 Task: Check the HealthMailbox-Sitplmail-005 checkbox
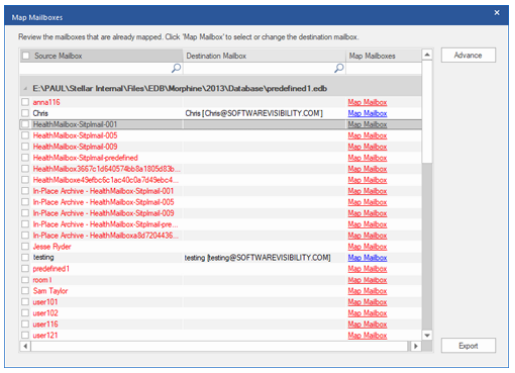point(25,135)
